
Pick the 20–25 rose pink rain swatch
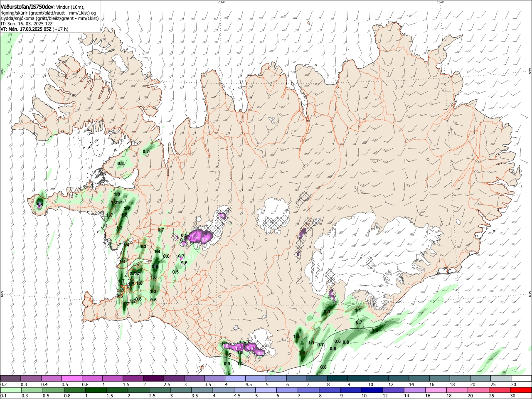click(x=479, y=390)
